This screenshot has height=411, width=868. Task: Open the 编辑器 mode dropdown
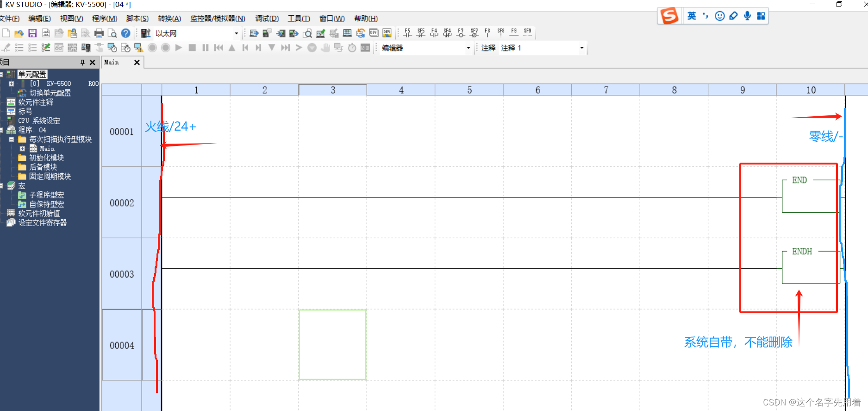point(468,48)
